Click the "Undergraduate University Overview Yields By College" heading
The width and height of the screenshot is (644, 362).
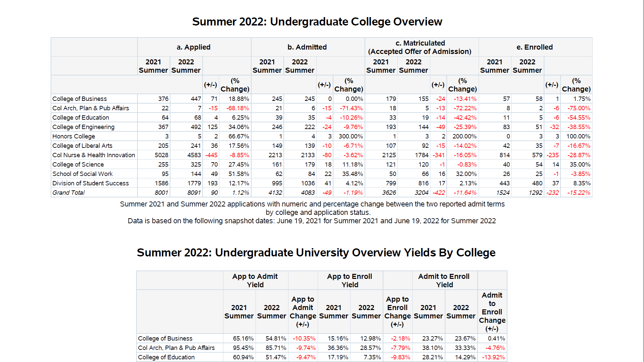(316, 253)
